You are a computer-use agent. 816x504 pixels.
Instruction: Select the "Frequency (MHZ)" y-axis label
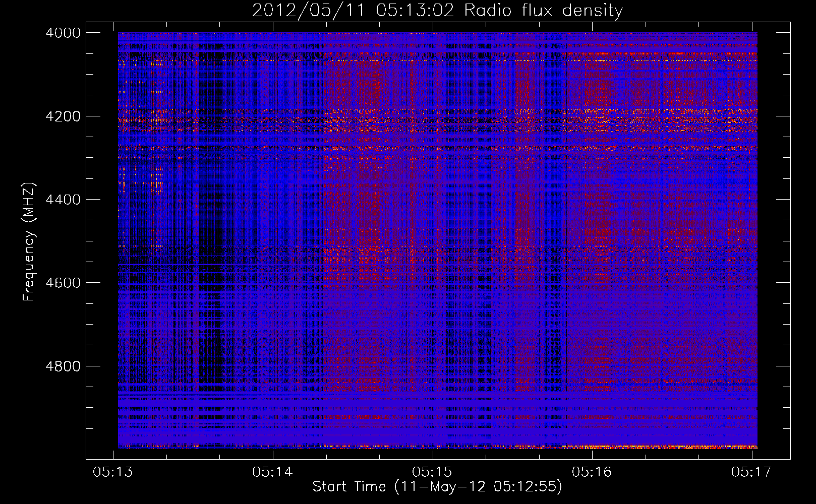point(29,242)
